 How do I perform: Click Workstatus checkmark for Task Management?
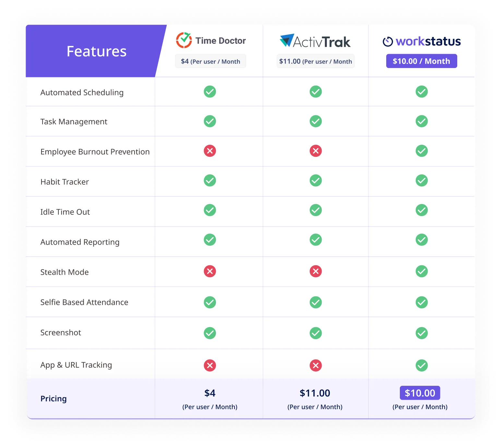click(422, 121)
